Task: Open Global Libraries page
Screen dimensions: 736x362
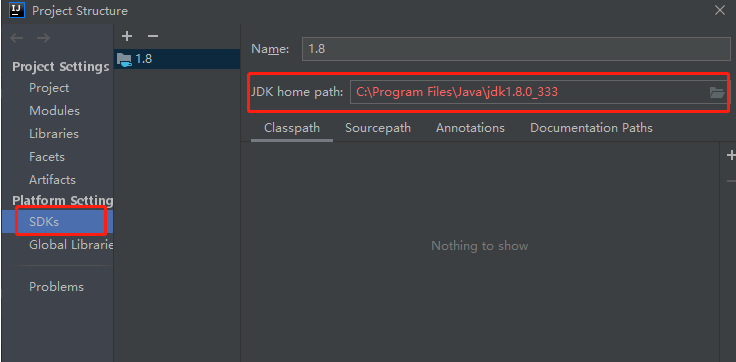Action: 71,245
